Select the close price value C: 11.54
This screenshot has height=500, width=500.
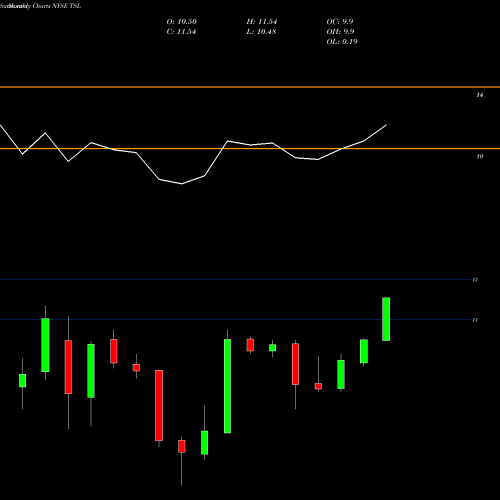181,32
